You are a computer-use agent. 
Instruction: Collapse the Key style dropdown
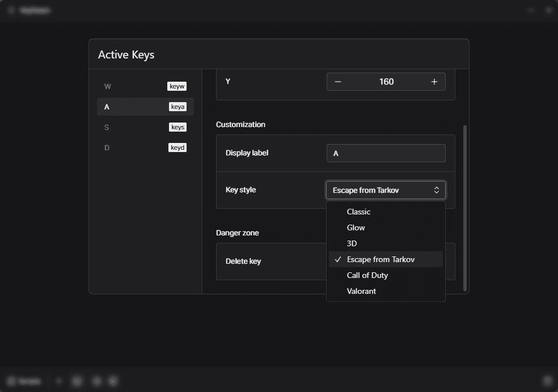click(386, 190)
